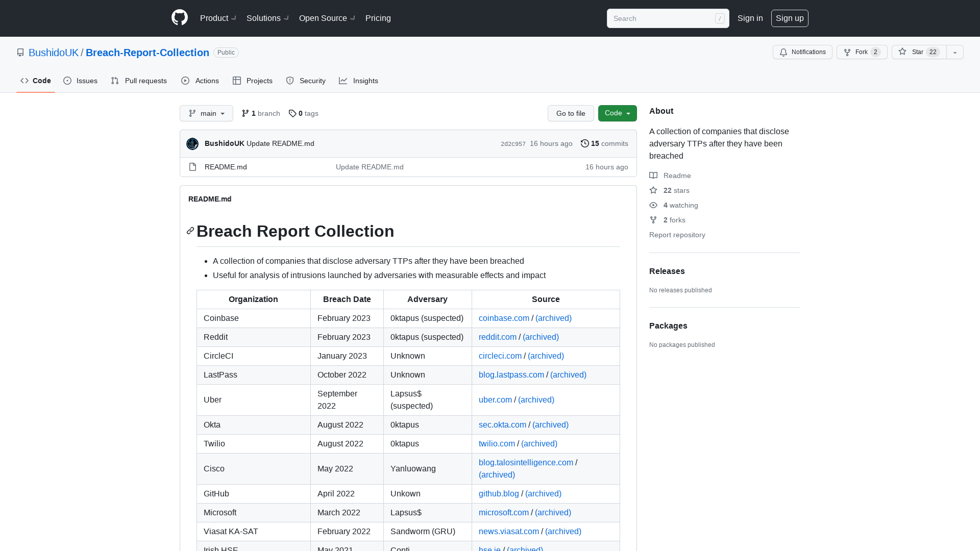Open the archived link in Microsoft row

[x=553, y=512]
